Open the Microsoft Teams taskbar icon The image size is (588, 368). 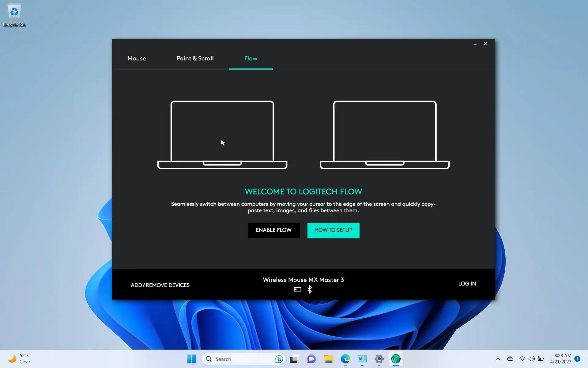point(311,359)
